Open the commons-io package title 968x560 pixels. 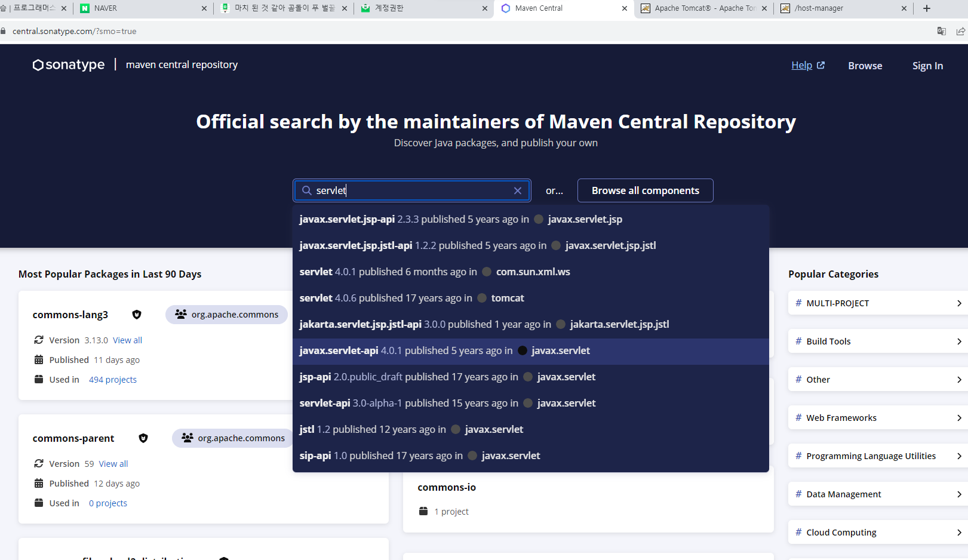coord(447,487)
